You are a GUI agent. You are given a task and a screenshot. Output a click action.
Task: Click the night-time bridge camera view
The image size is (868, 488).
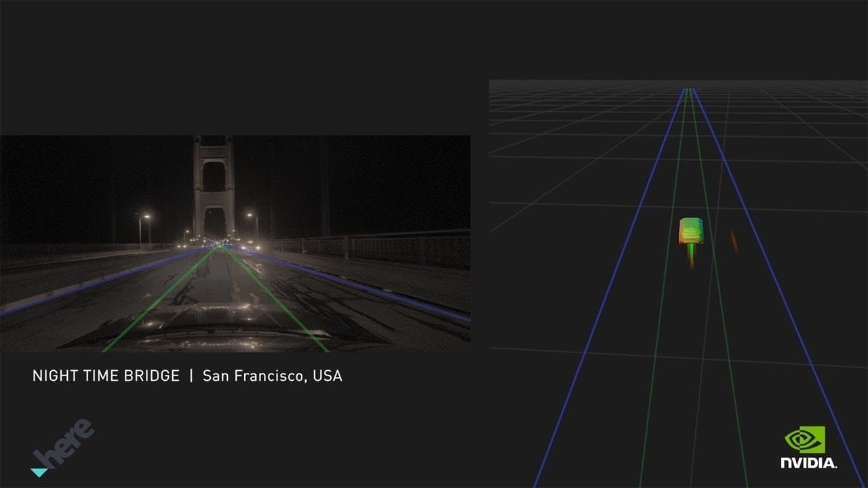pyautogui.click(x=235, y=244)
